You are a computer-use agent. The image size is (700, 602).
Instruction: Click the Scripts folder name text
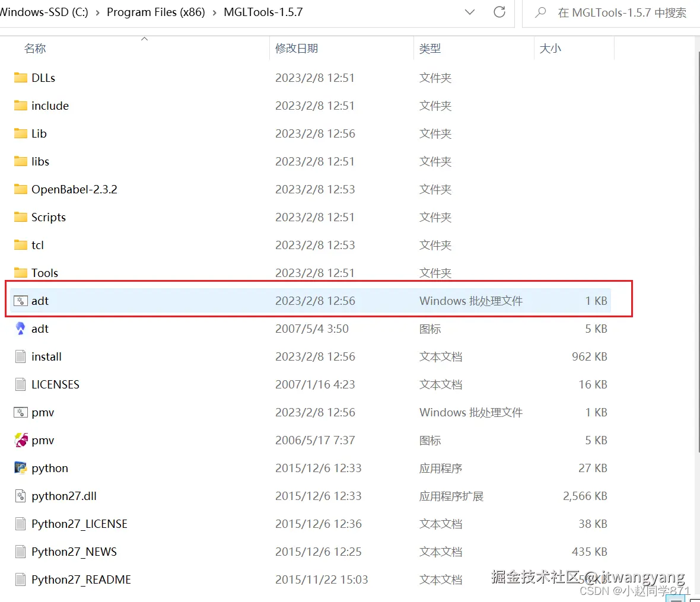click(x=48, y=217)
